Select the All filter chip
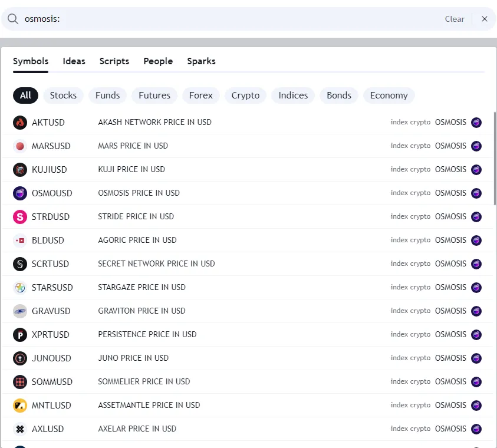The image size is (497, 448). coord(26,95)
